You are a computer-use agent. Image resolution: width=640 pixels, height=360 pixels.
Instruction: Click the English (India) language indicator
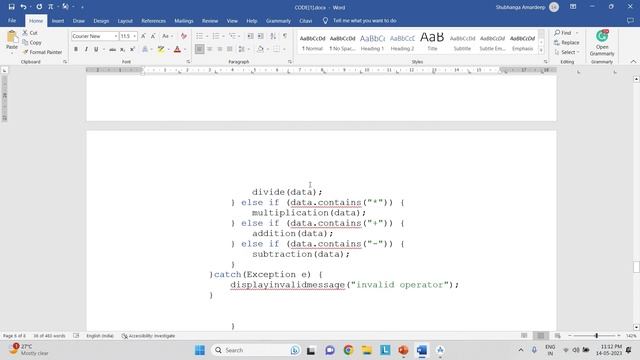[x=100, y=336]
